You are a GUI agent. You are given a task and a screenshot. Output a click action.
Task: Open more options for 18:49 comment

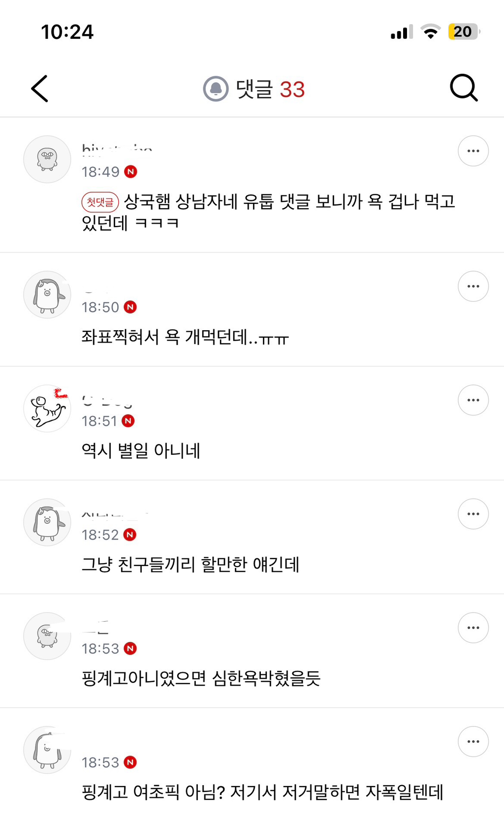click(x=473, y=151)
